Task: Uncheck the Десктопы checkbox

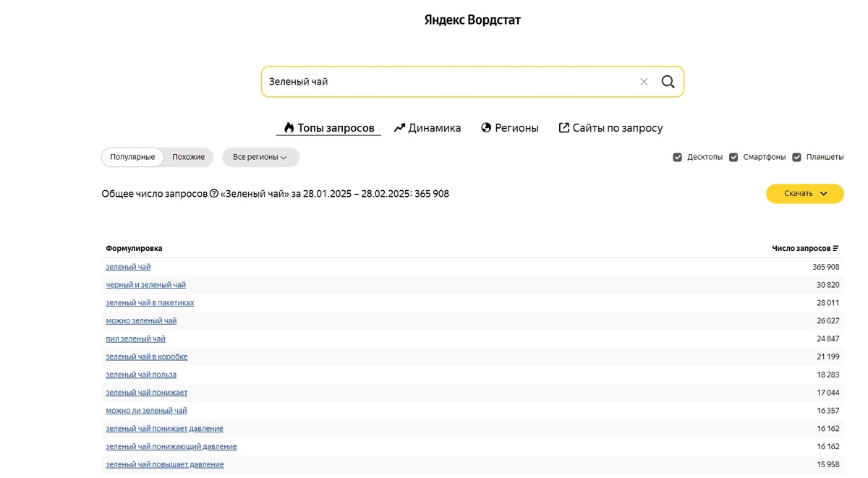Action: (x=678, y=157)
